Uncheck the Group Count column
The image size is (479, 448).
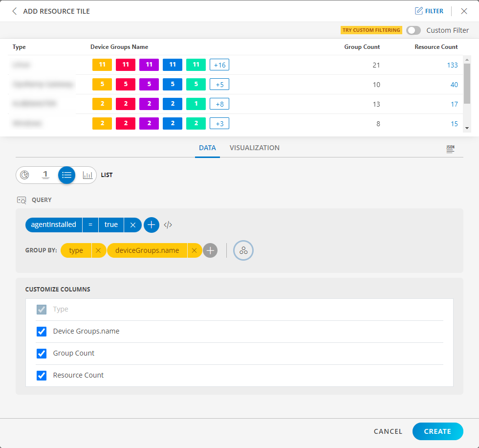(x=42, y=353)
